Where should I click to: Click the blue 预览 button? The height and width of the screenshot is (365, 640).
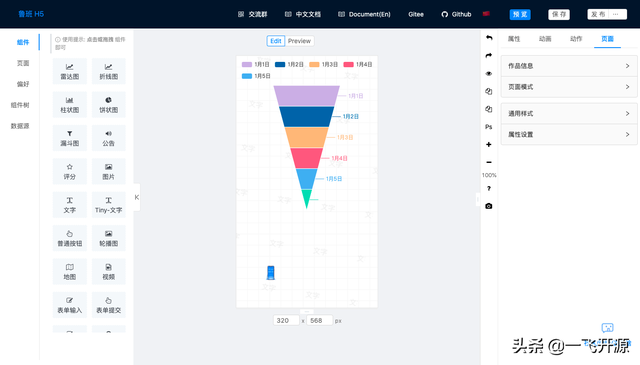point(520,14)
